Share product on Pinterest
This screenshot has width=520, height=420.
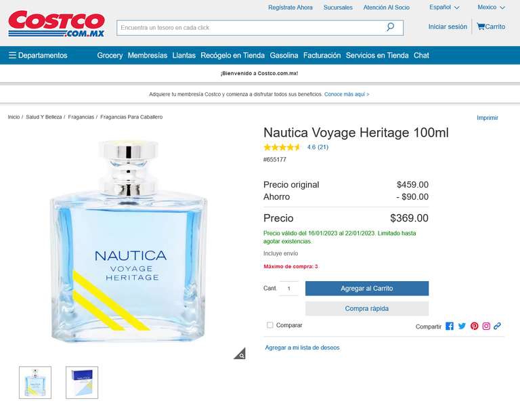474,326
